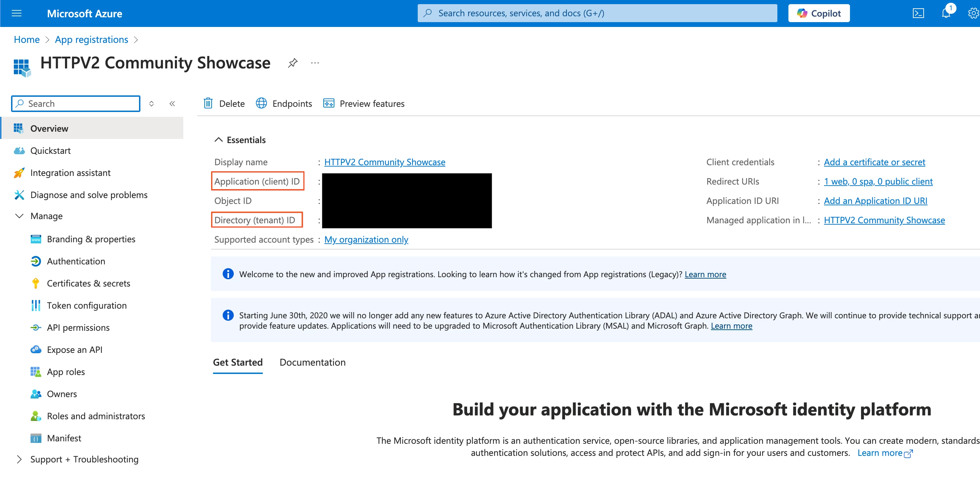The height and width of the screenshot is (488, 980).
Task: Click Learn more in the ADAL notice
Action: pos(731,326)
